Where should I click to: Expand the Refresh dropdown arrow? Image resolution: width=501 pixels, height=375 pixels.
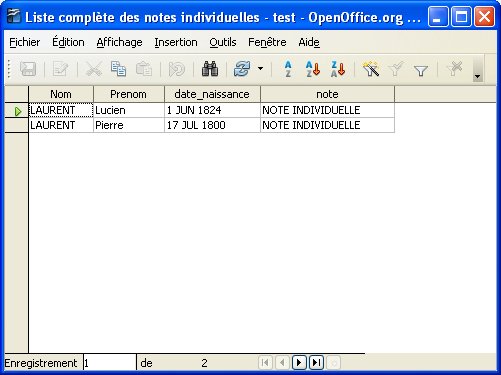(260, 69)
